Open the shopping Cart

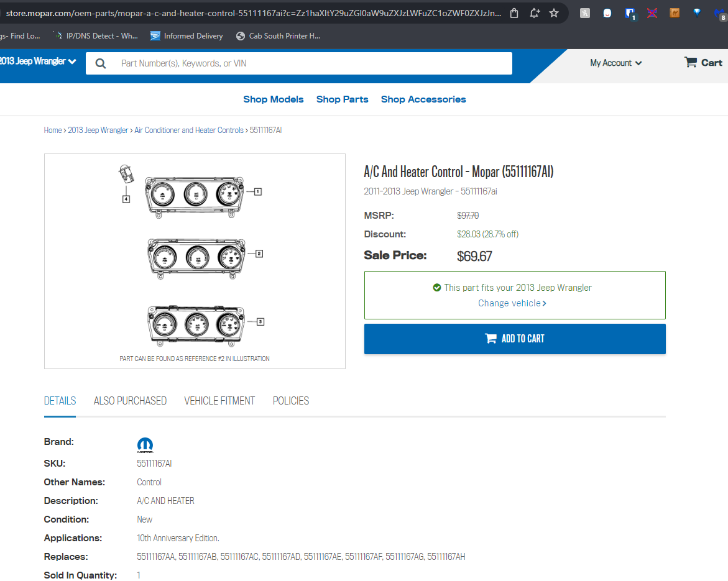tap(703, 63)
